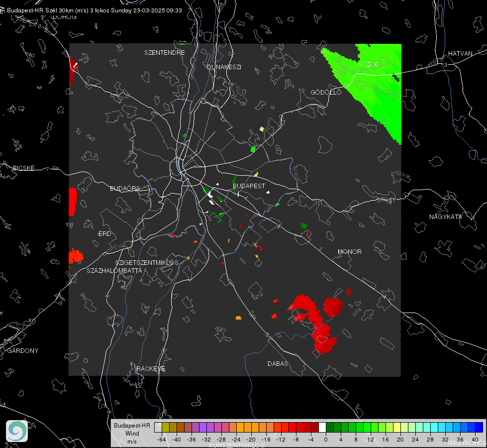Image resolution: width=487 pixels, height=448 pixels.
Task: Click the DOROG label
Action: (65, 17)
